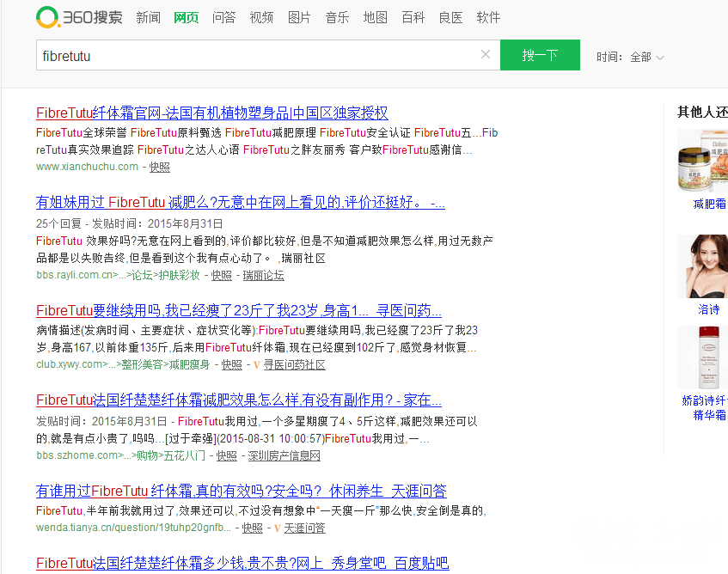Image resolution: width=728 pixels, height=574 pixels.
Task: Click the 娇韵诗纤 bottle thumbnail
Action: 702,357
